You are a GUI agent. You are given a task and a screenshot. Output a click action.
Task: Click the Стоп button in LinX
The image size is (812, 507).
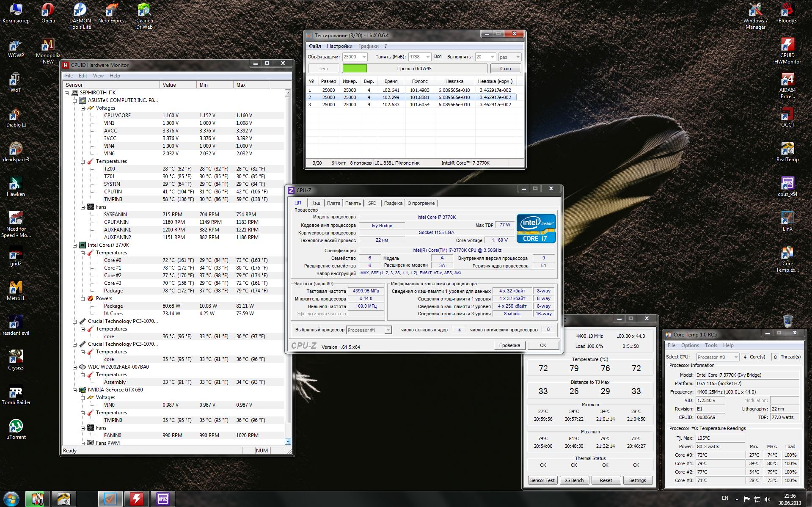pos(506,69)
